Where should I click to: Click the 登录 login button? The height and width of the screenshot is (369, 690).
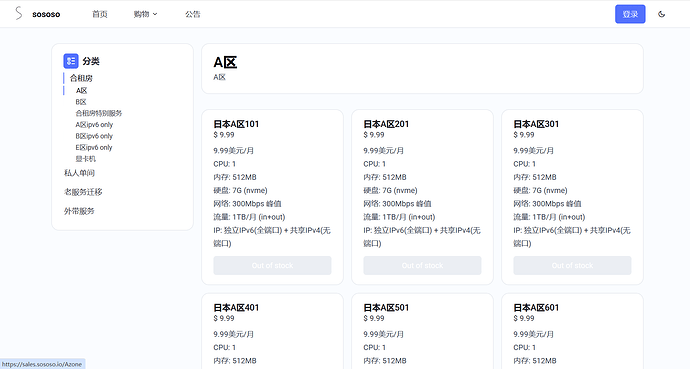630,14
